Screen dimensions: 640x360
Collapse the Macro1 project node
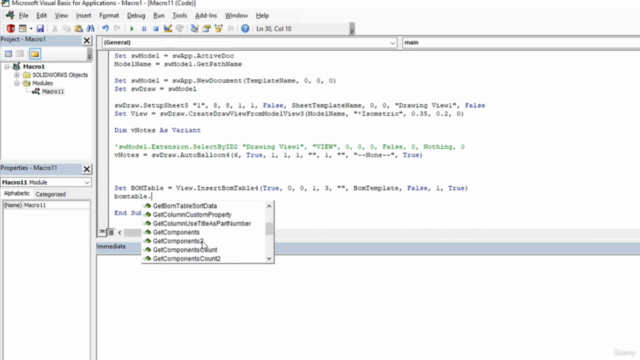pyautogui.click(x=7, y=67)
